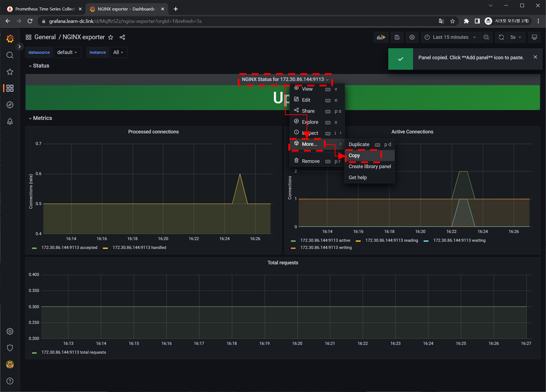Click the zoom out time range icon
Image resolution: width=546 pixels, height=392 pixels.
coord(486,37)
